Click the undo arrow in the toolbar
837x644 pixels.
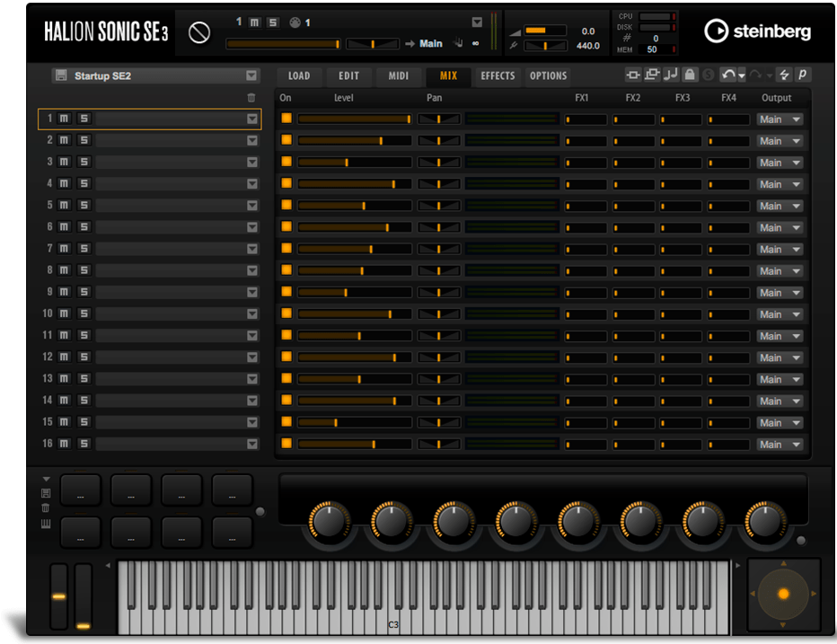click(x=728, y=75)
